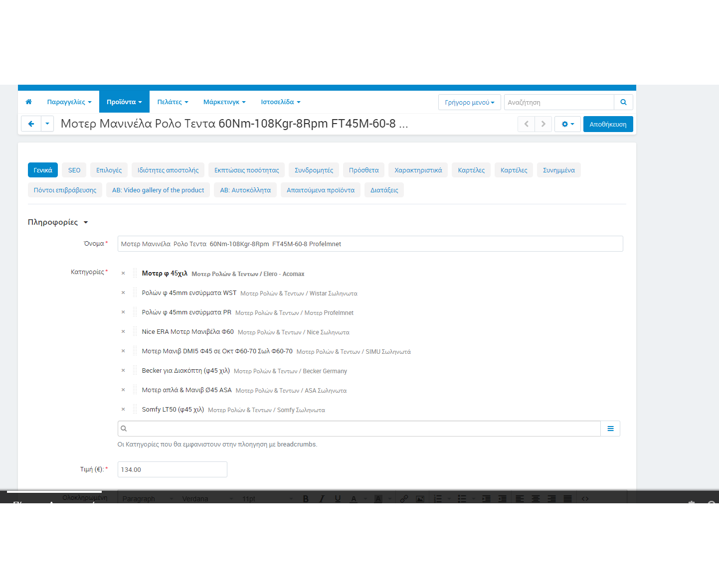Open the next product with right chevron

pos(543,124)
